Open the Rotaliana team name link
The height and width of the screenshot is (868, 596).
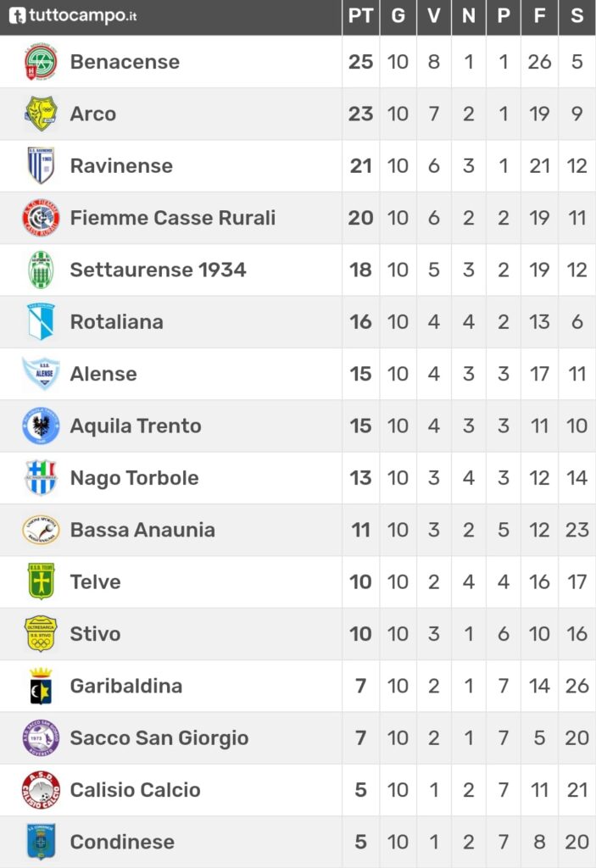click(x=117, y=321)
